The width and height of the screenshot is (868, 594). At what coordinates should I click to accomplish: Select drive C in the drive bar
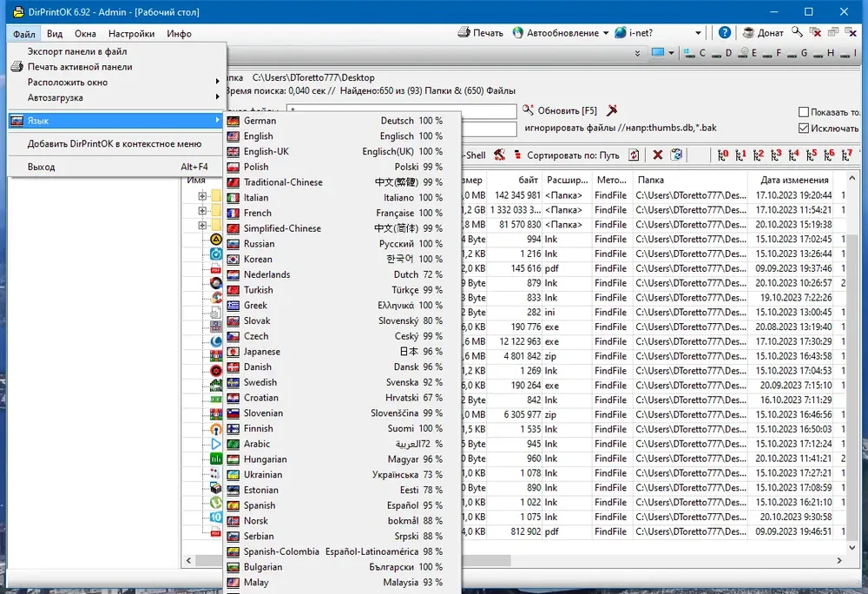pos(695,53)
